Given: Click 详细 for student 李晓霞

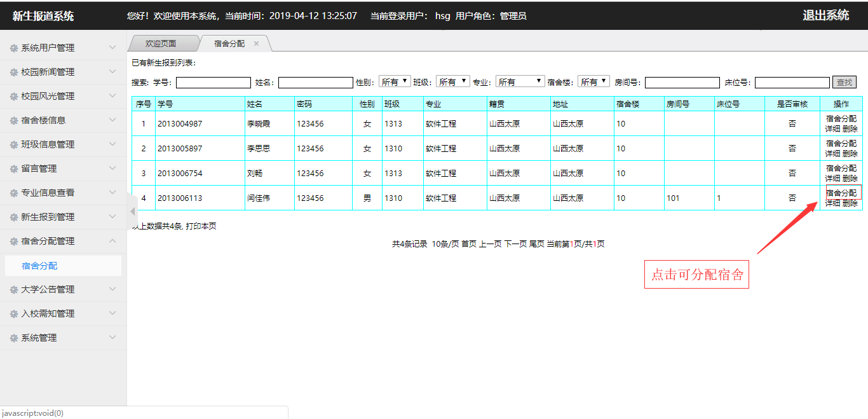Looking at the screenshot, I should (x=832, y=128).
